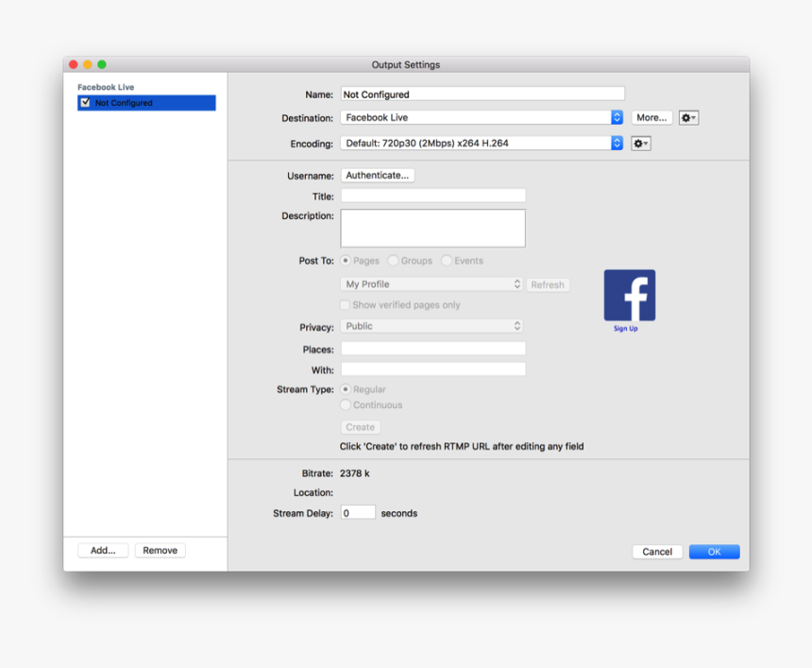
Task: Open the gear menu next to Encoding
Action: coord(641,144)
